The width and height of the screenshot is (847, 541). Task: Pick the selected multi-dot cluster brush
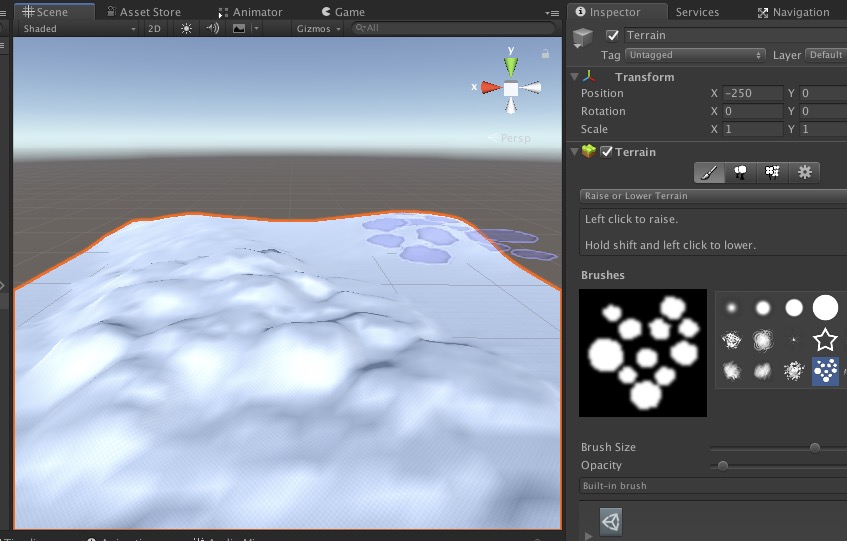pos(825,371)
